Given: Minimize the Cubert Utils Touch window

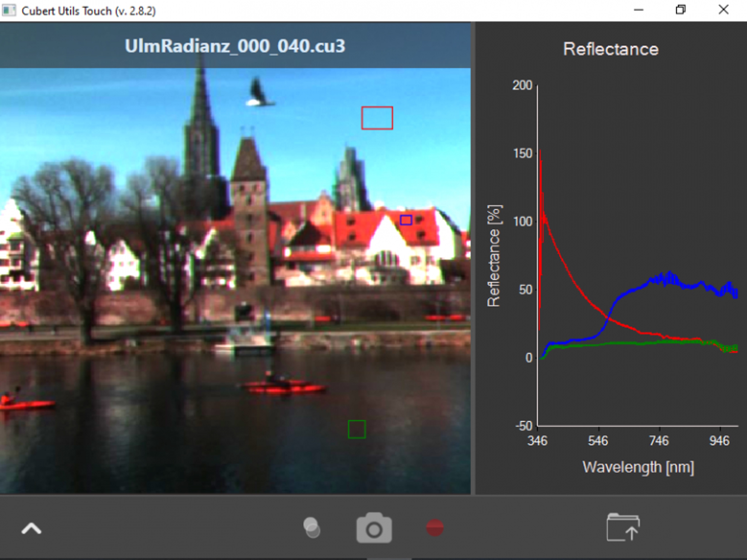Looking at the screenshot, I should click(x=638, y=10).
